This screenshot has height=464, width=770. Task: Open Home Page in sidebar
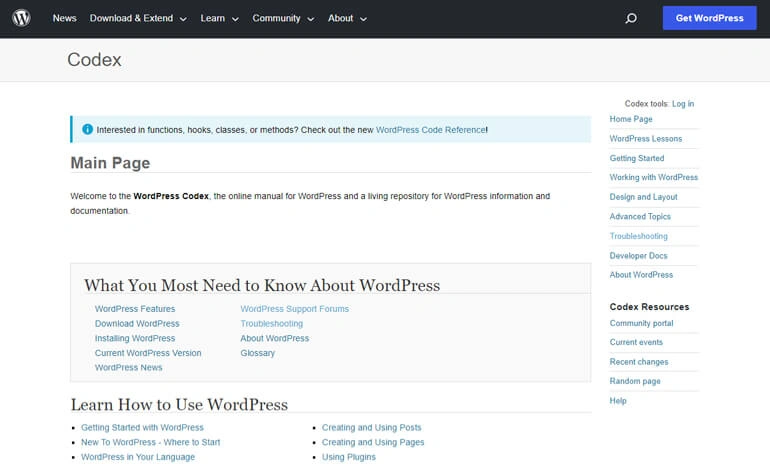[x=631, y=119]
